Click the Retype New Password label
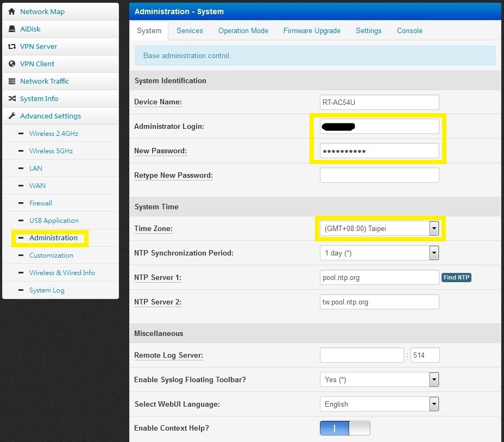Screen dimensions: 504x442 click(173, 175)
